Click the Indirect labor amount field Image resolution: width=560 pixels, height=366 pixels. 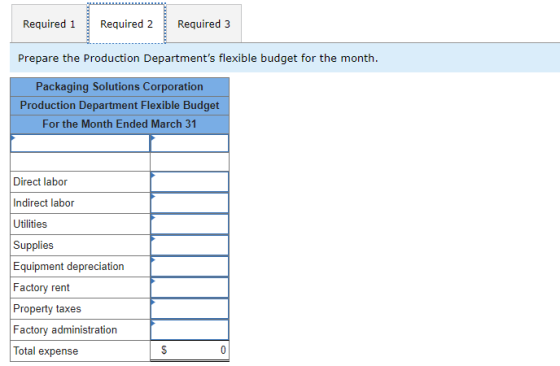coord(190,203)
